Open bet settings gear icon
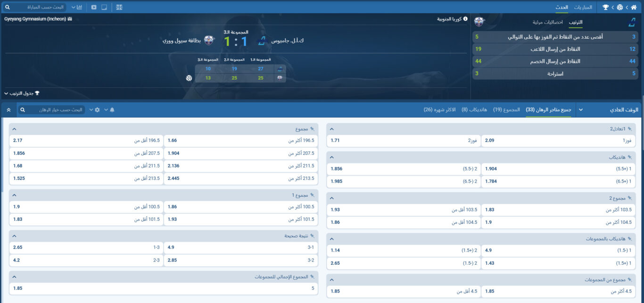 coord(98,110)
